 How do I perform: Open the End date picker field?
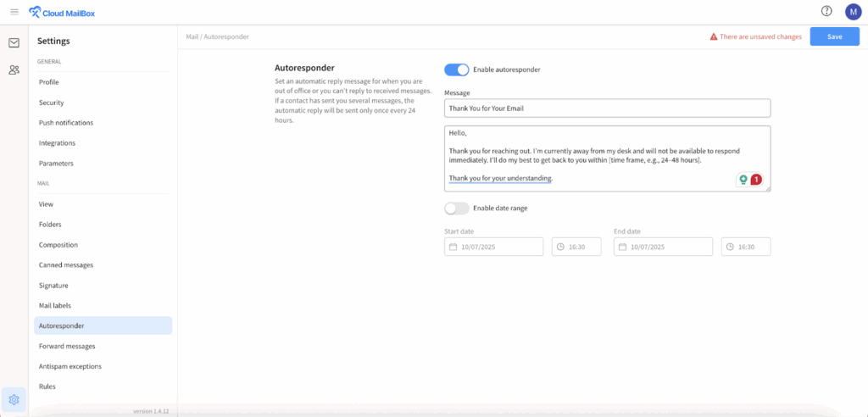[664, 247]
